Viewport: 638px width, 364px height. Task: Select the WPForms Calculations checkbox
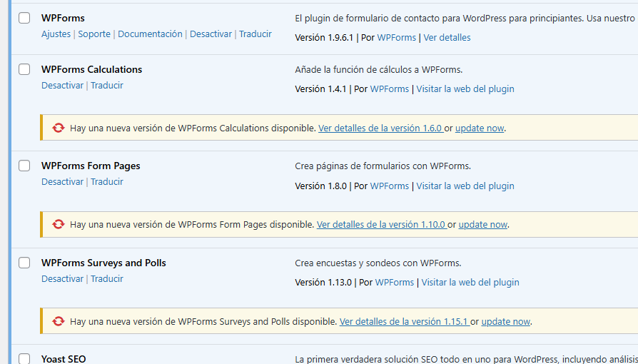pos(24,69)
